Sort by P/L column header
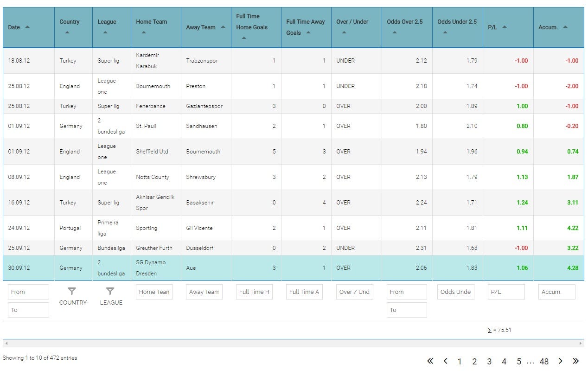The height and width of the screenshot is (376, 588). [508, 27]
